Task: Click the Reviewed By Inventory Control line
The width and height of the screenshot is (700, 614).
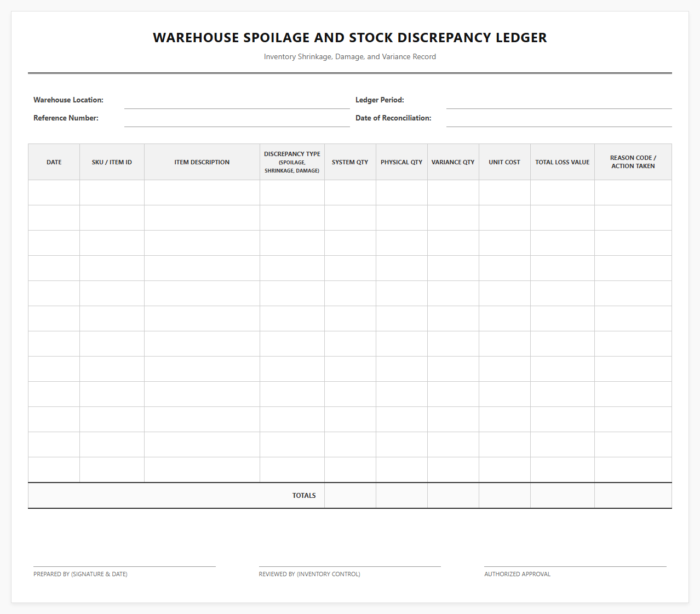Action: pyautogui.click(x=350, y=566)
